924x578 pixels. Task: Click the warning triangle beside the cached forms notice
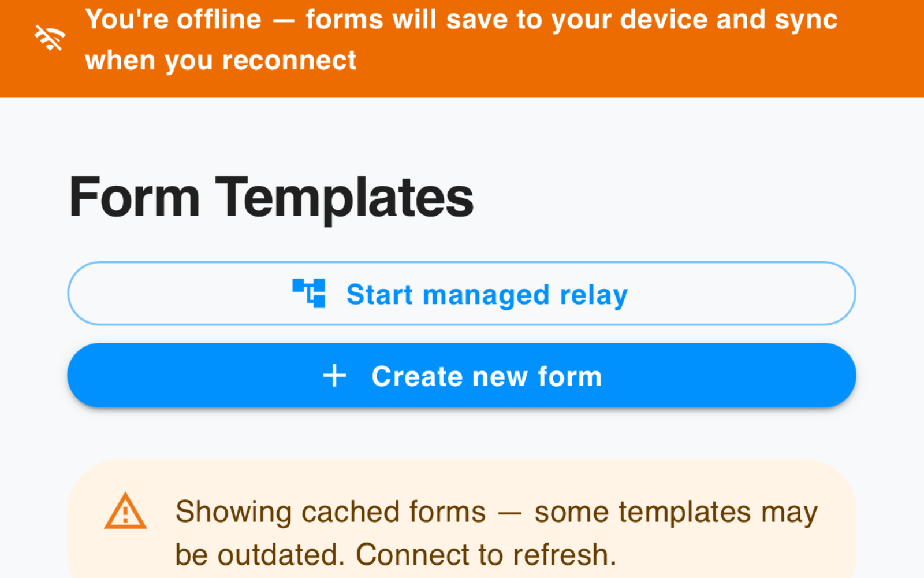coord(126,512)
